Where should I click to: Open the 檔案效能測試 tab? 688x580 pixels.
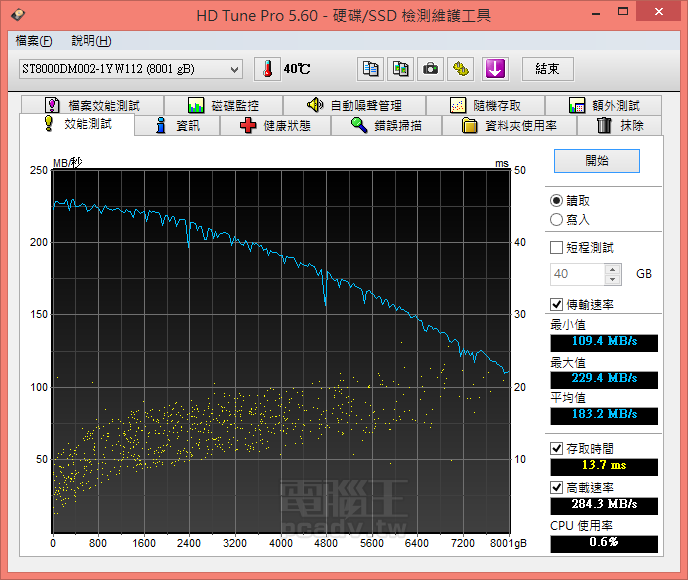coord(93,105)
